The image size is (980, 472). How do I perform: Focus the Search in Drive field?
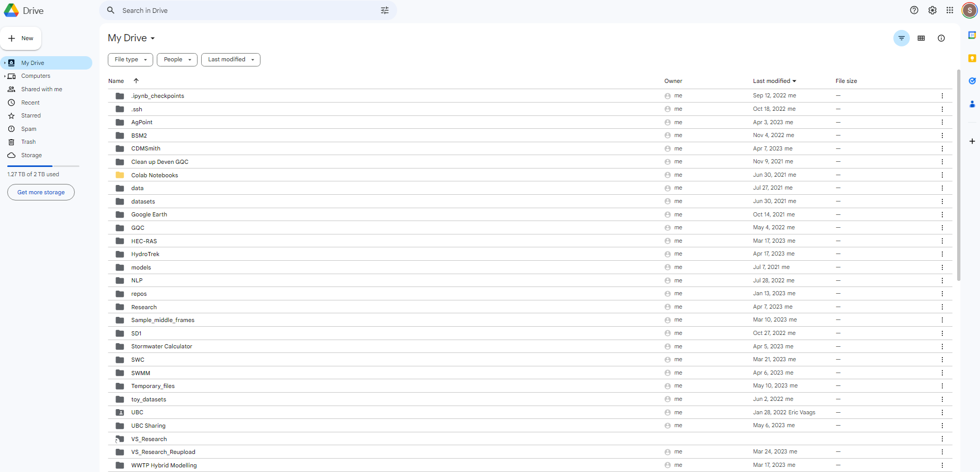tap(248, 10)
